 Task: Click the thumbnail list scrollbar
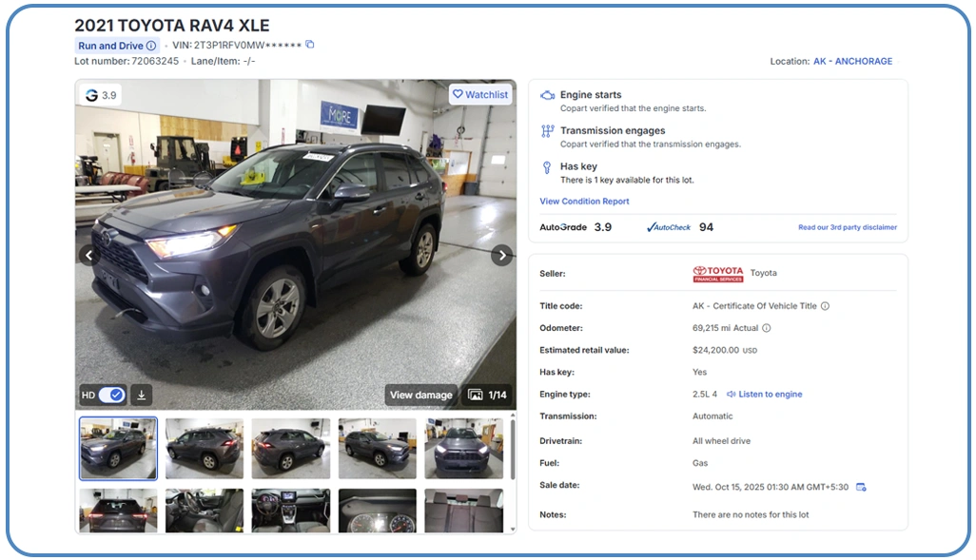(513, 450)
